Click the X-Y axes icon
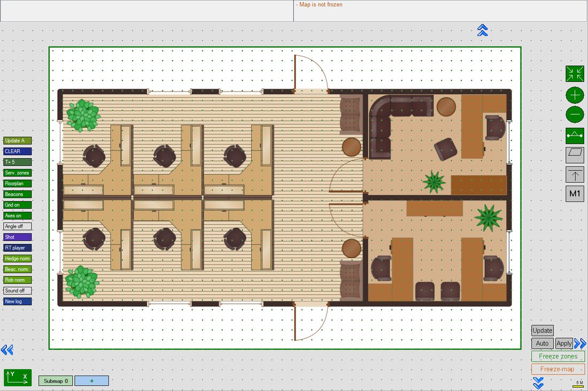This screenshot has height=391, width=588. click(x=18, y=378)
